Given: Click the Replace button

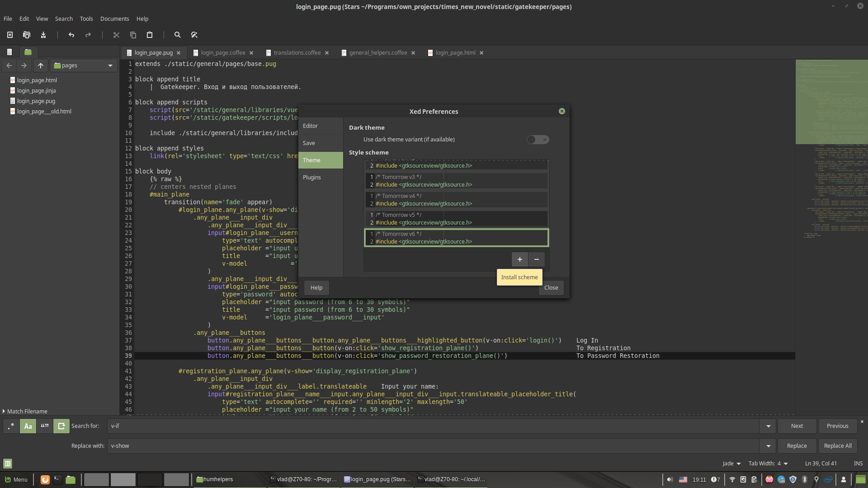Looking at the screenshot, I should point(797,446).
